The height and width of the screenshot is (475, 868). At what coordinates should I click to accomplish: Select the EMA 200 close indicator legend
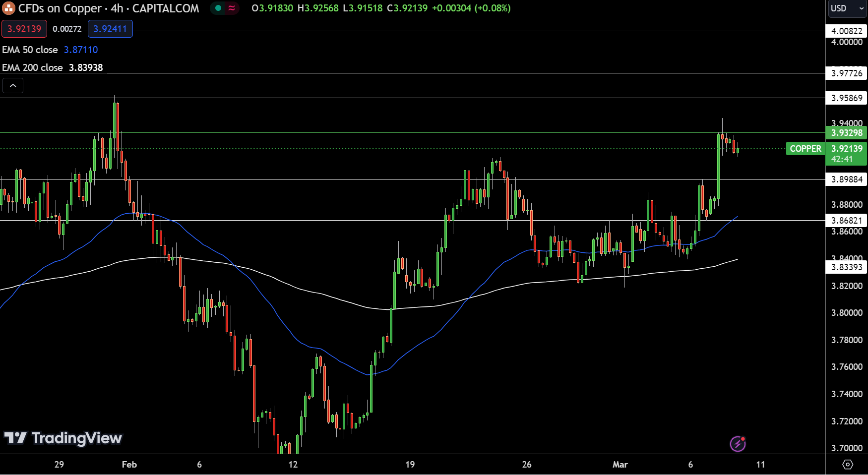click(33, 68)
